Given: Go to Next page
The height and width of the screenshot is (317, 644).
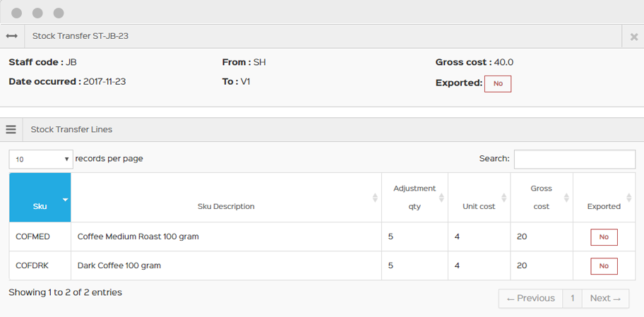Looking at the screenshot, I should 605,299.
